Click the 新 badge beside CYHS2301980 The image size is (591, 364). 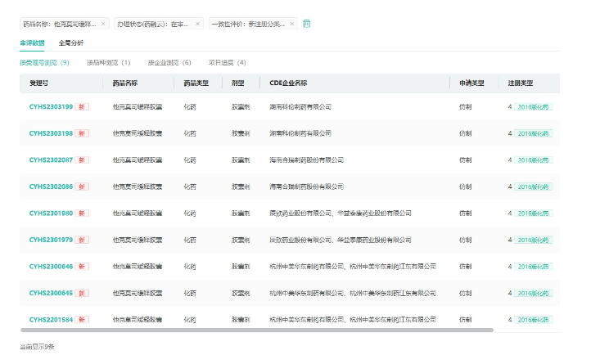tap(83, 213)
